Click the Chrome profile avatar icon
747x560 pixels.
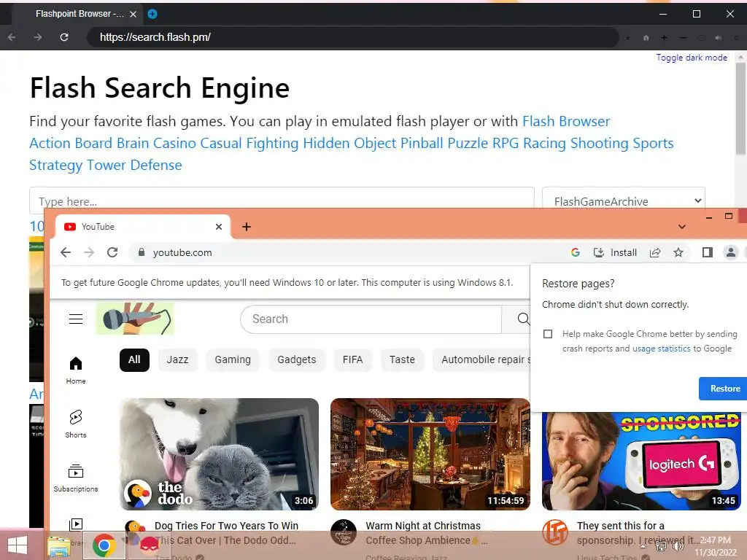click(x=731, y=252)
